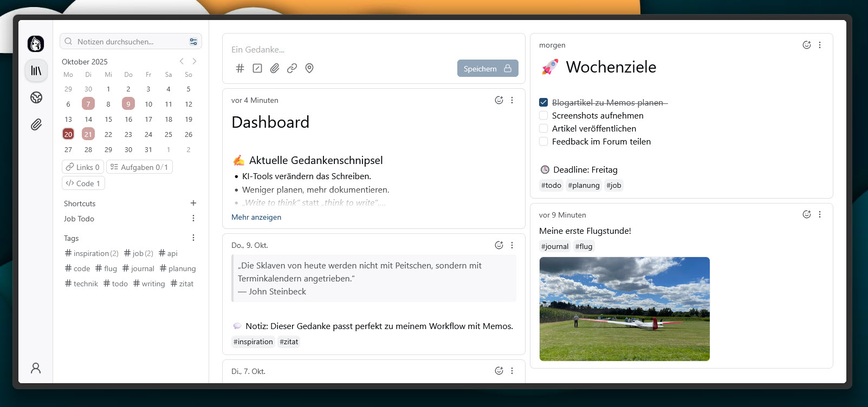This screenshot has height=407, width=868.
Task: Add location with the map pin icon
Action: click(x=309, y=68)
